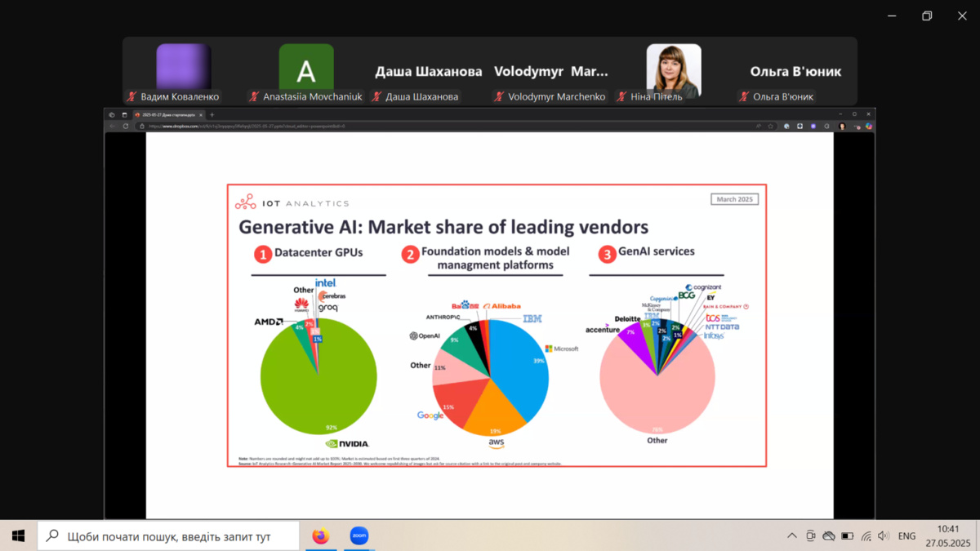Click the profile avatar in shared browser toolbar
980x551 pixels.
click(x=842, y=127)
